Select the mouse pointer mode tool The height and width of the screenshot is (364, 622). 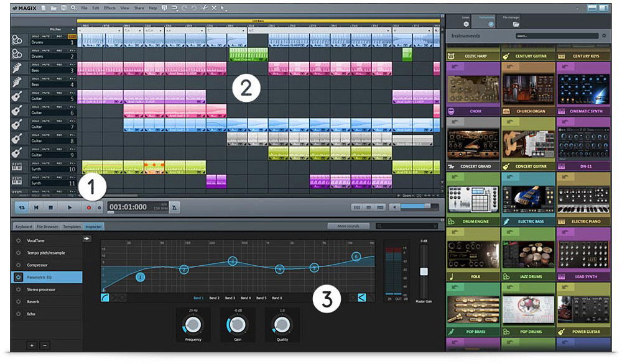[223, 8]
